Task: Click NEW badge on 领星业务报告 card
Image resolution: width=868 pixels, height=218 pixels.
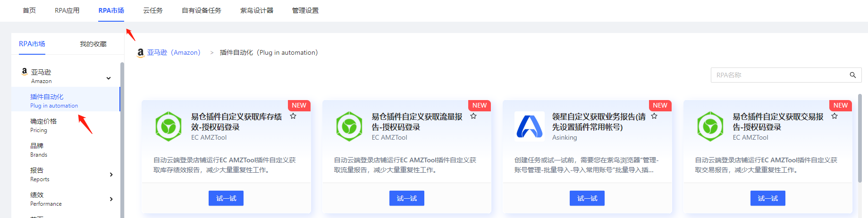Action: (x=660, y=105)
